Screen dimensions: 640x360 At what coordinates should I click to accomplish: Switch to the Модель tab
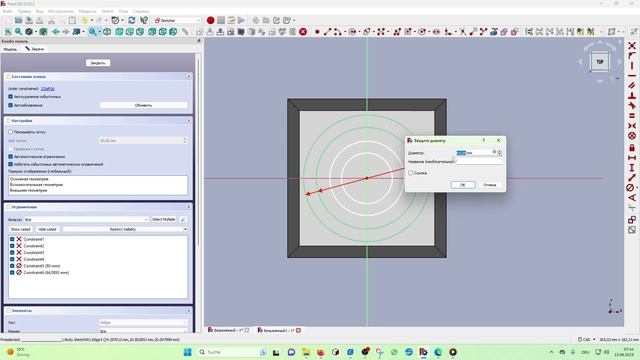pos(10,49)
